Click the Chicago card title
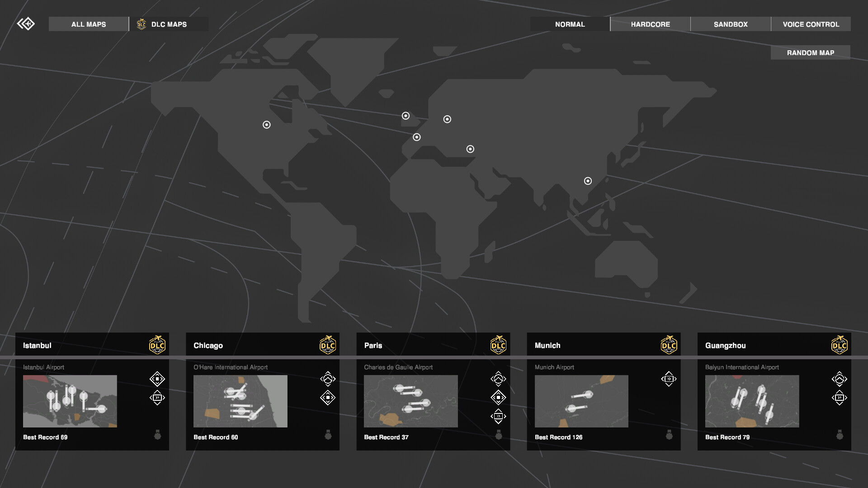868x488 pixels. (208, 346)
